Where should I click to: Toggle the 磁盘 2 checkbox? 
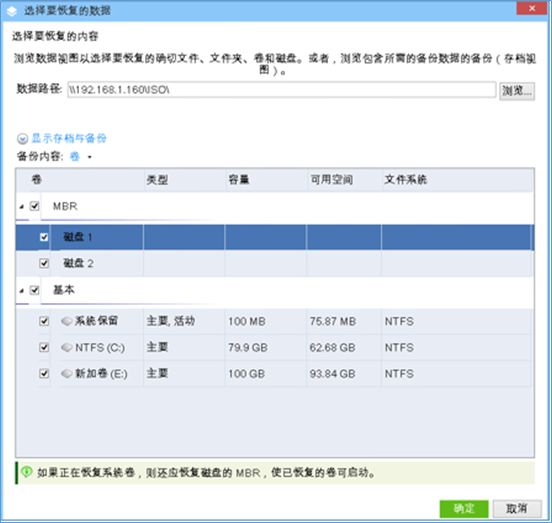point(44,263)
